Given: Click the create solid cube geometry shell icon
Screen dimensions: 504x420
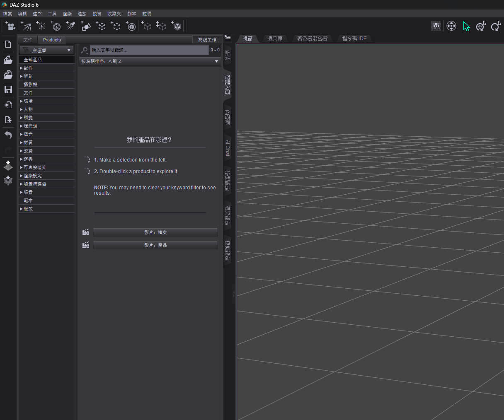Looking at the screenshot, I should pos(176,26).
